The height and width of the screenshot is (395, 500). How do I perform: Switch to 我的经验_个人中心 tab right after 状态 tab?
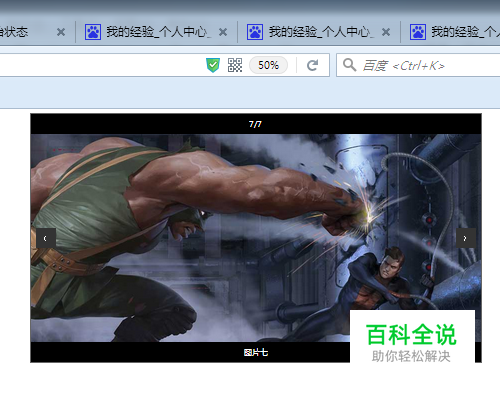pyautogui.click(x=157, y=32)
